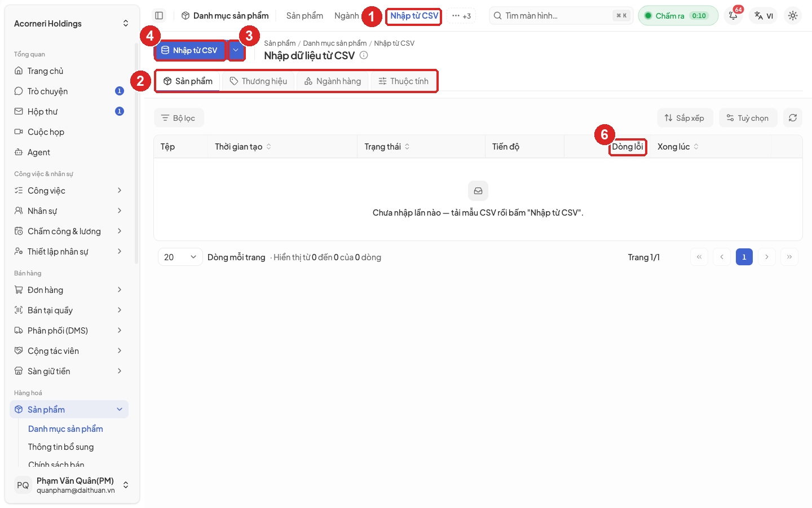This screenshot has height=508, width=812.
Task: Sort by Trạng thái column
Action: 387,147
